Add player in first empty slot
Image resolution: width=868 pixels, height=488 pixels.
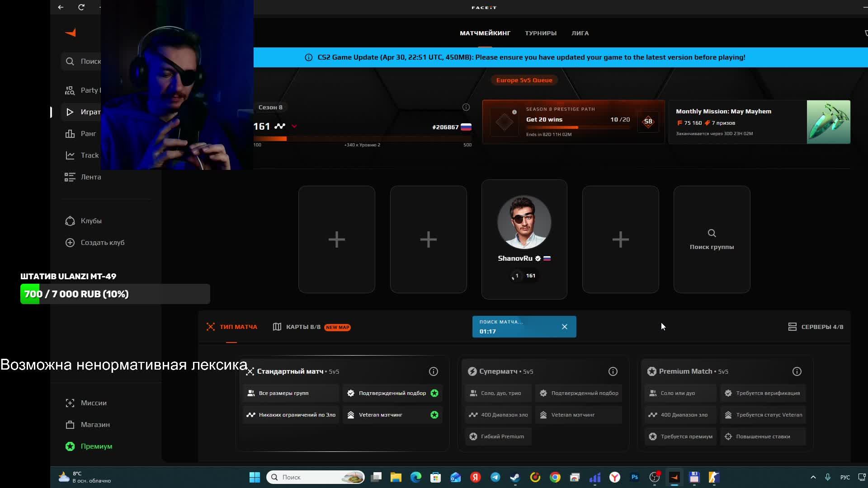[x=337, y=239]
